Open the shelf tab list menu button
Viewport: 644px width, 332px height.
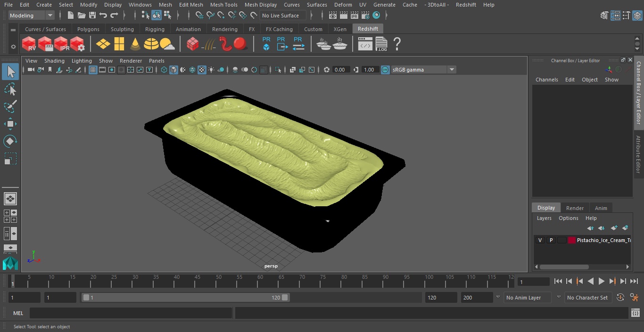click(13, 29)
